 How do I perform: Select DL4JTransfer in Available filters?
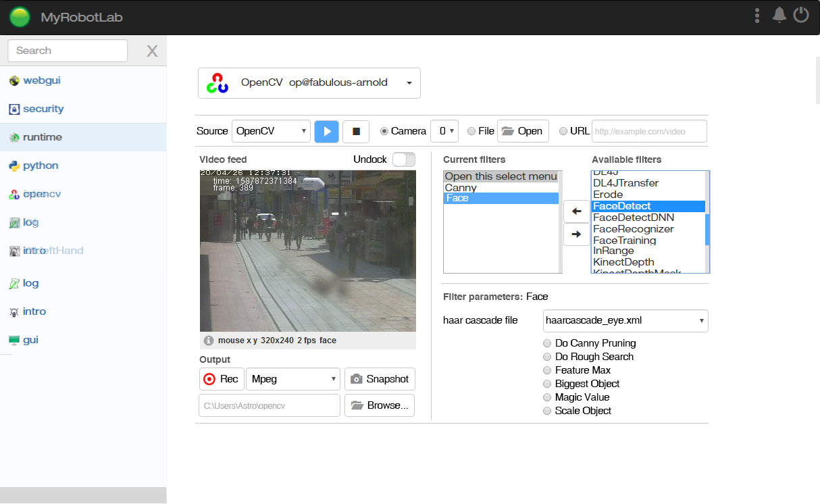(648, 183)
